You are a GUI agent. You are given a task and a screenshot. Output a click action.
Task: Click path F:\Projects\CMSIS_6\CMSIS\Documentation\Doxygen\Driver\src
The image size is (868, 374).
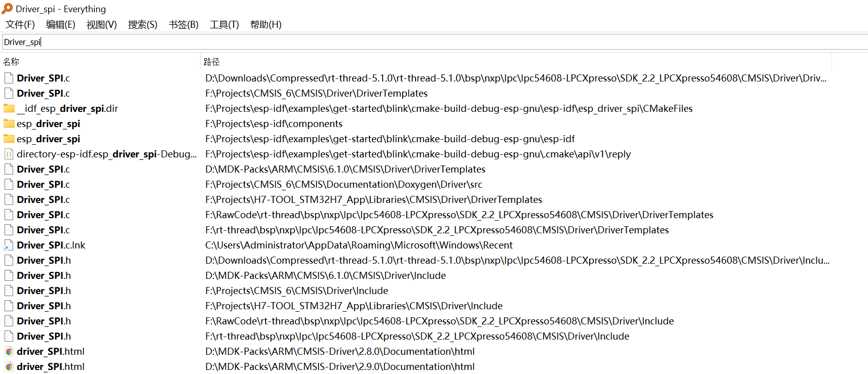tap(344, 184)
